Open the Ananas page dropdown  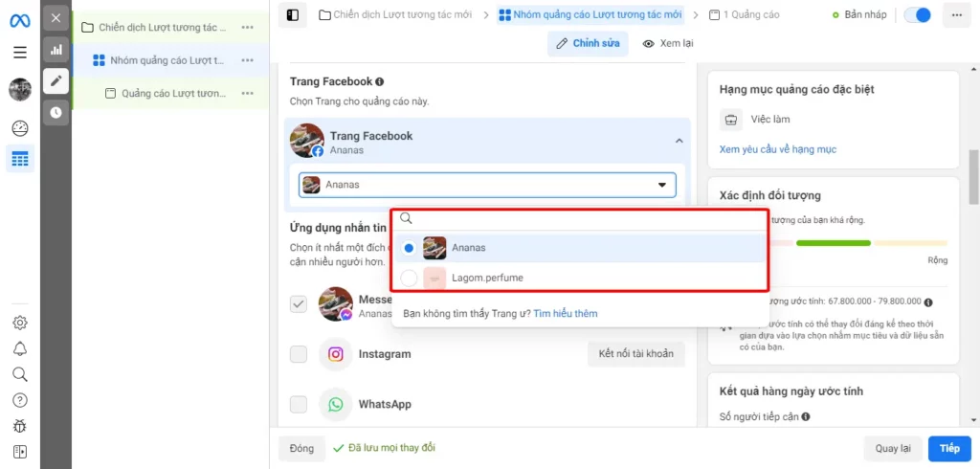coord(487,185)
